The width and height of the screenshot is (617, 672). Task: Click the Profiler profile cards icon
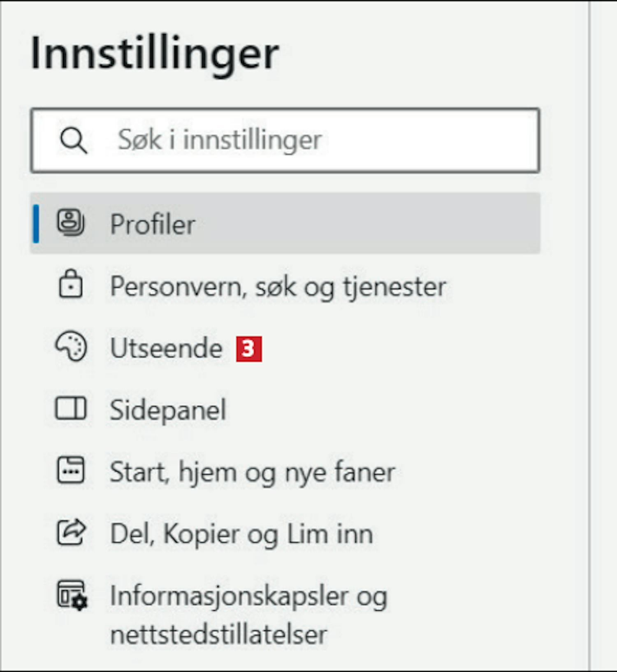pos(71,222)
